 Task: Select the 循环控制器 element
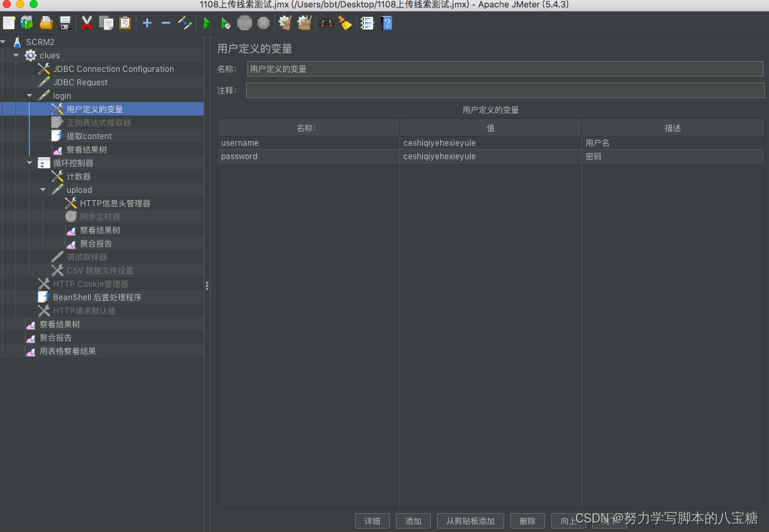coord(73,163)
